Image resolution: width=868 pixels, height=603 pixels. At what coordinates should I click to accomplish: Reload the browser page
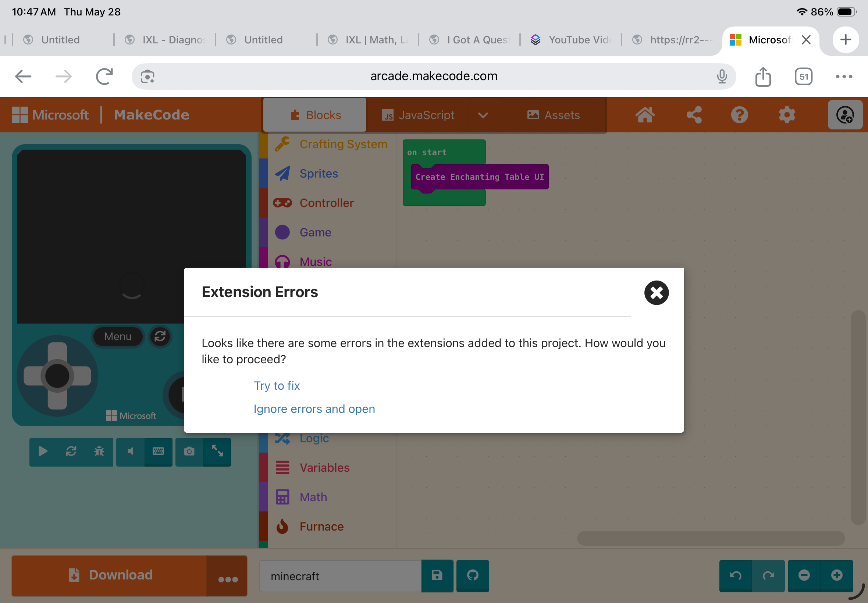pyautogui.click(x=104, y=77)
